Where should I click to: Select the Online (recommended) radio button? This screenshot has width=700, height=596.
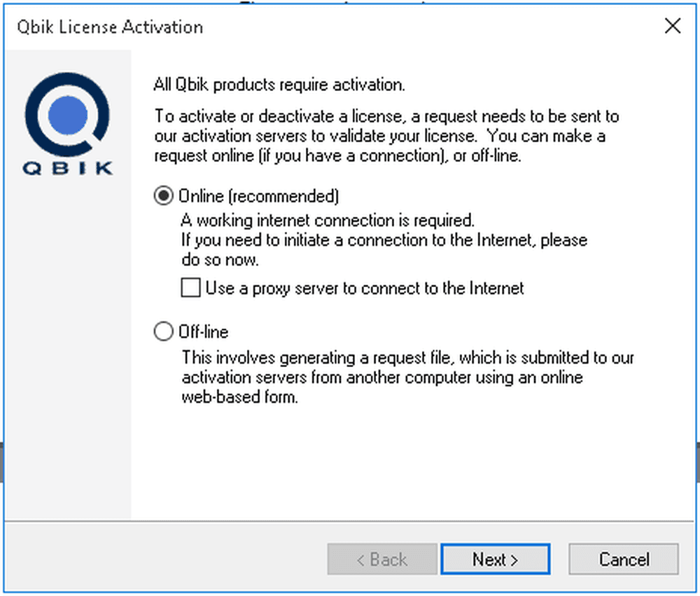click(163, 195)
